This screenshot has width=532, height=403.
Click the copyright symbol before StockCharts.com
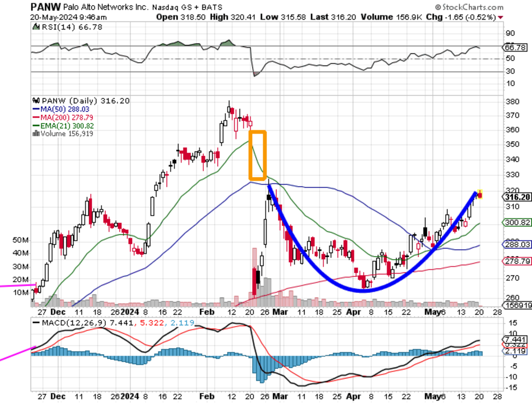point(438,8)
